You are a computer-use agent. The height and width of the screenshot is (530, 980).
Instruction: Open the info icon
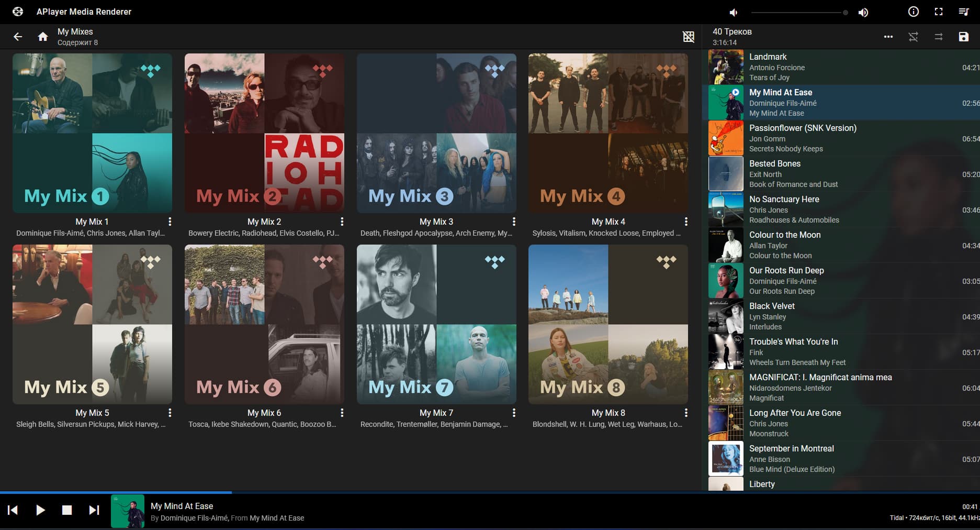[x=914, y=12]
